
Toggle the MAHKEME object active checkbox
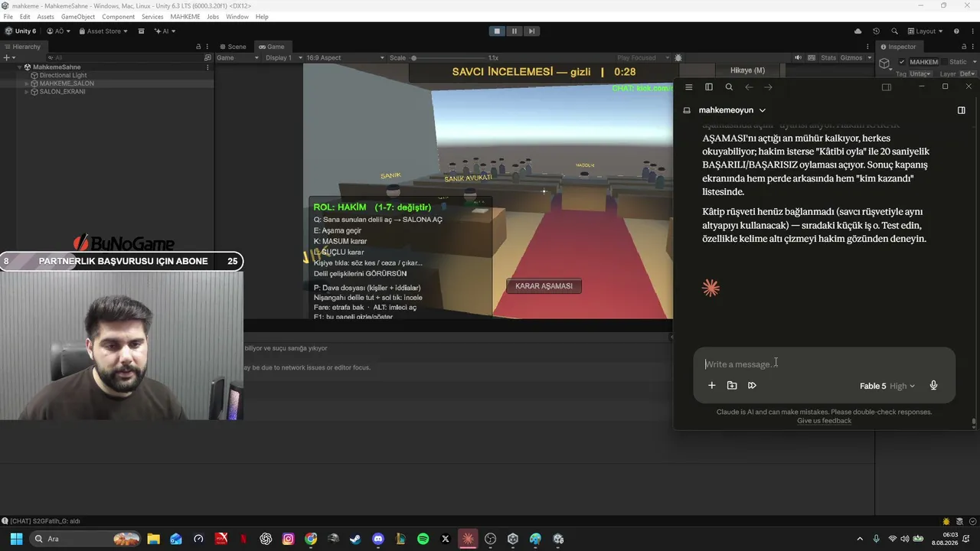(x=902, y=62)
